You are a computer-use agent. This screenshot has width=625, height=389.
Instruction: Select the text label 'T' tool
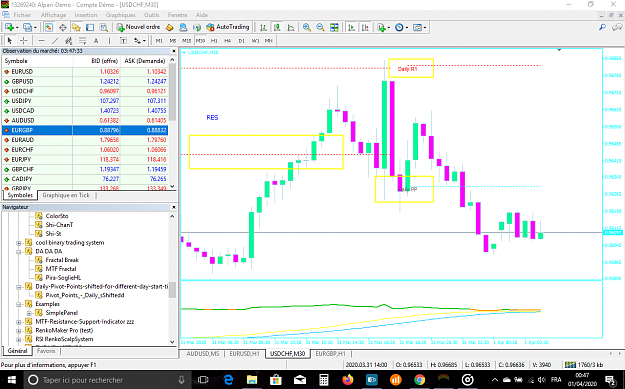[x=123, y=41]
